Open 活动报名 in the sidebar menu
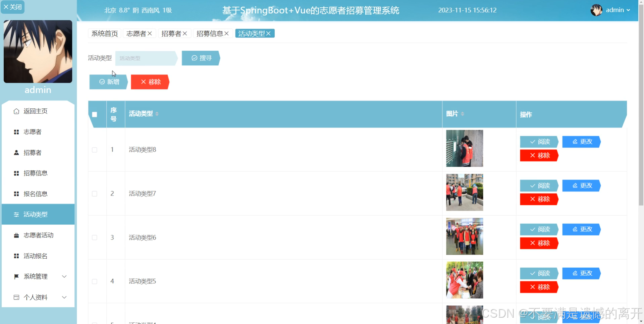The width and height of the screenshot is (644, 324). pos(38,256)
